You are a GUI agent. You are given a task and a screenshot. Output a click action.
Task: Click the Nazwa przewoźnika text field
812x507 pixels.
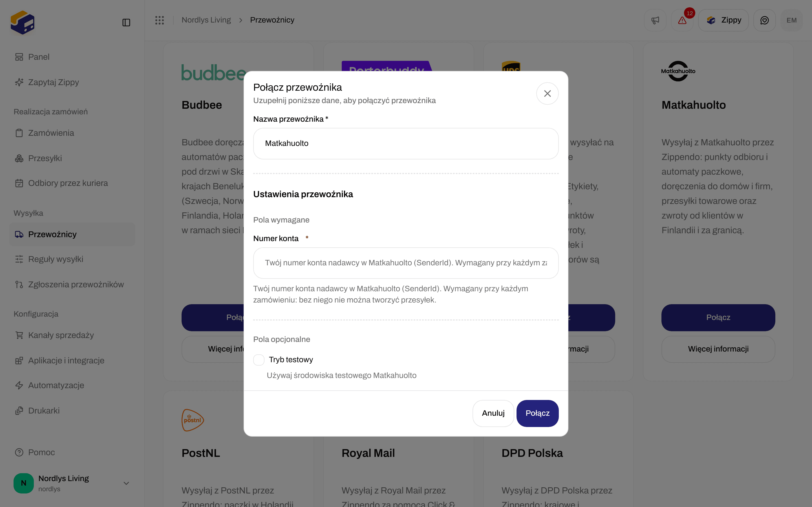point(406,144)
